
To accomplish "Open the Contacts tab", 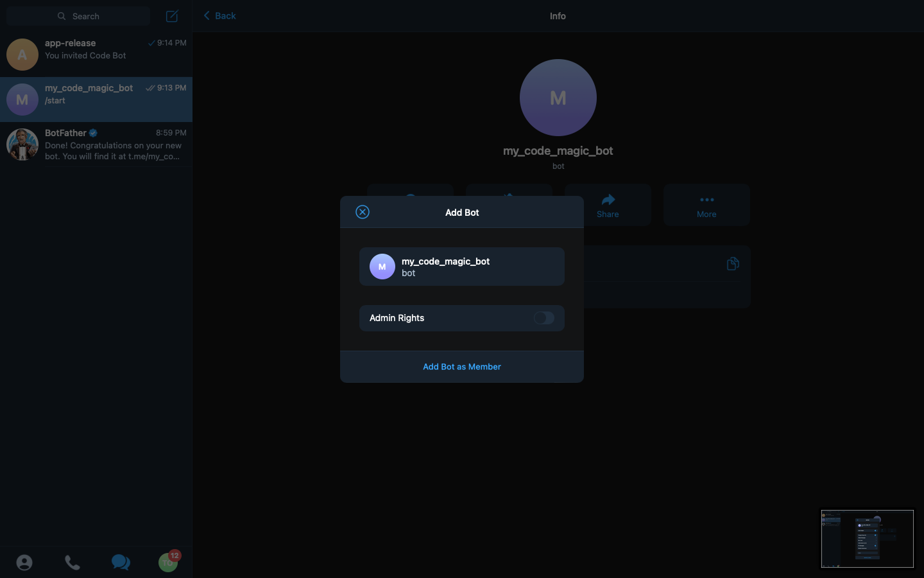I will click(x=24, y=563).
